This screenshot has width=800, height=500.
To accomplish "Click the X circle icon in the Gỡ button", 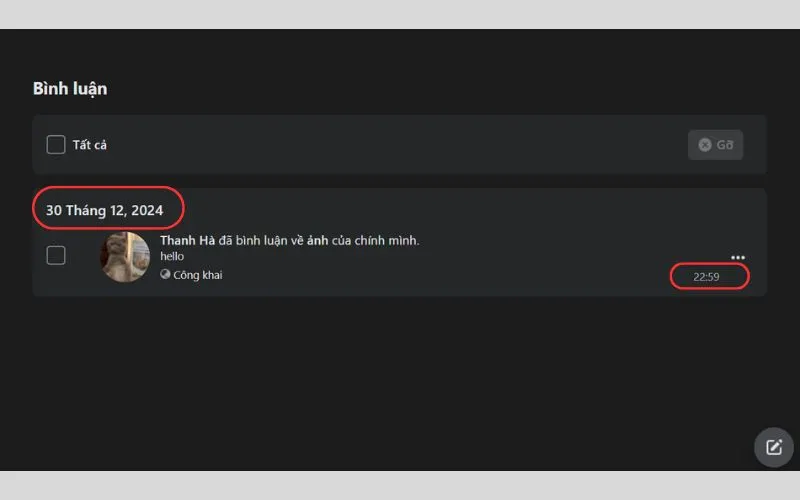I will (x=705, y=145).
